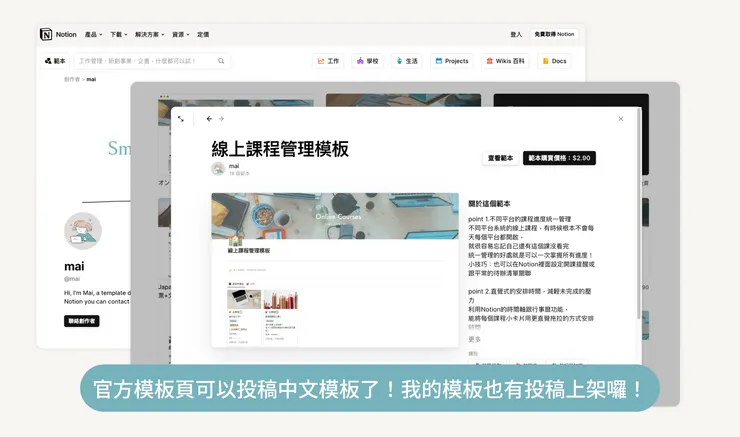Click the 登入 login link
Image resolution: width=740 pixels, height=437 pixels.
(x=516, y=34)
